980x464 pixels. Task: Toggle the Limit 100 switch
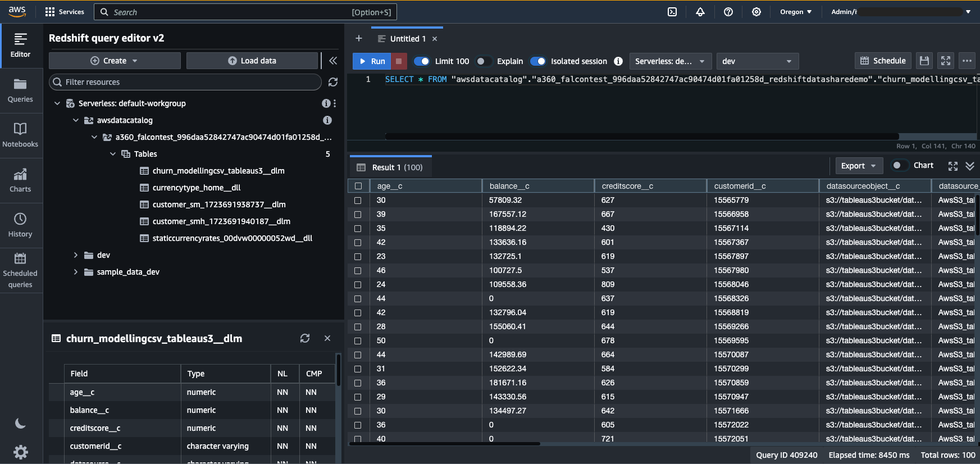(x=422, y=61)
